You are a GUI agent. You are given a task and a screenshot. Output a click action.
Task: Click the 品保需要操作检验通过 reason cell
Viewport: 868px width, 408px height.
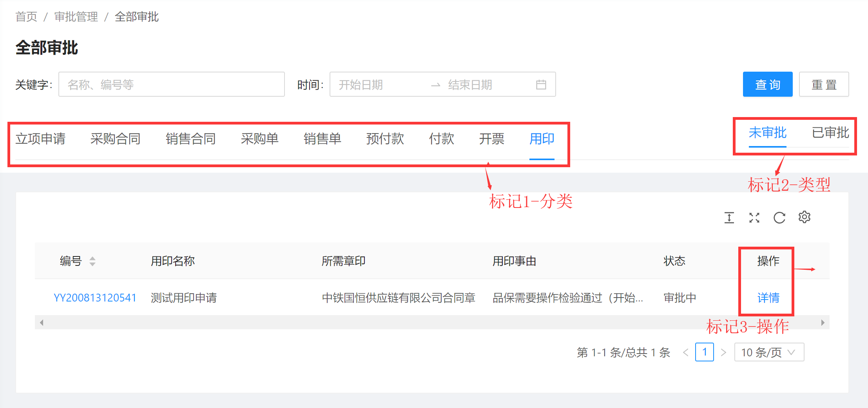click(568, 298)
